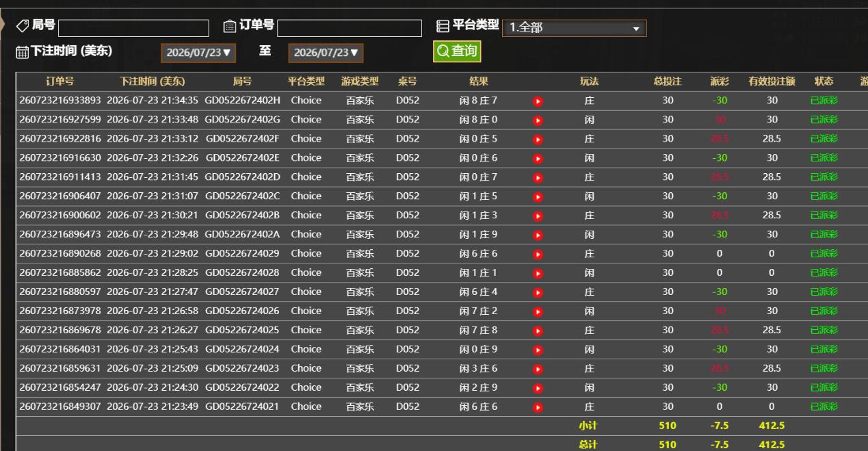
Task: Click 已派彩 status of order 260723216933893
Action: 824,101
